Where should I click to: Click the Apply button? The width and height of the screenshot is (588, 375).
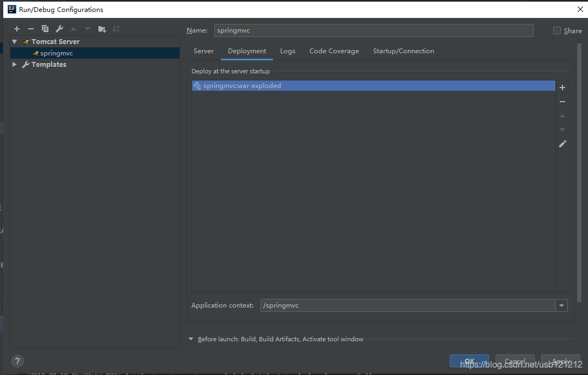561,361
